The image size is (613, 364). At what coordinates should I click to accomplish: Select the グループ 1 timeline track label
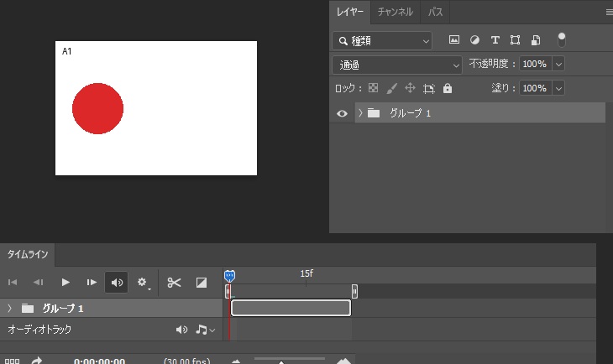(x=62, y=309)
